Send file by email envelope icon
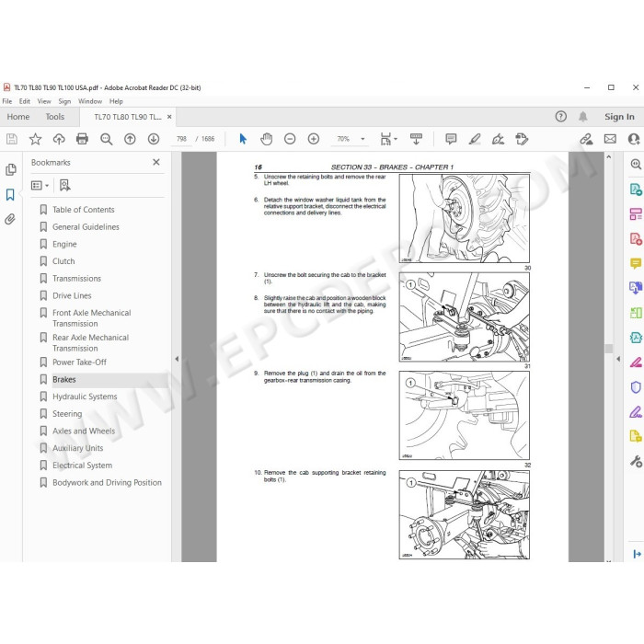The width and height of the screenshot is (644, 644). pos(610,139)
